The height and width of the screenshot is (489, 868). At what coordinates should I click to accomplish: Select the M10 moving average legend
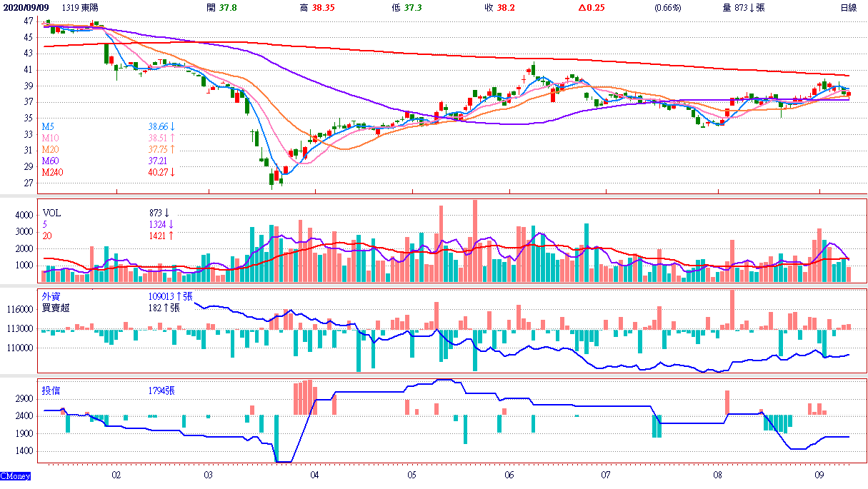tap(50, 137)
